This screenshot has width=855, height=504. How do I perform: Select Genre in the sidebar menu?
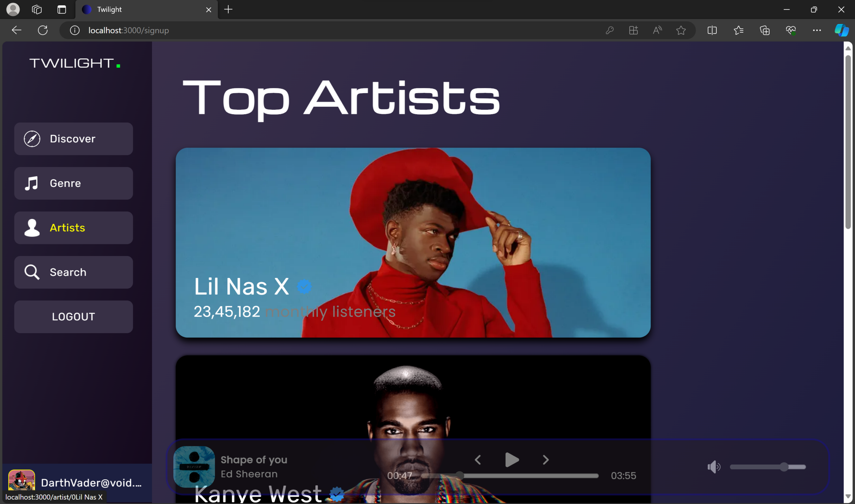(x=73, y=183)
